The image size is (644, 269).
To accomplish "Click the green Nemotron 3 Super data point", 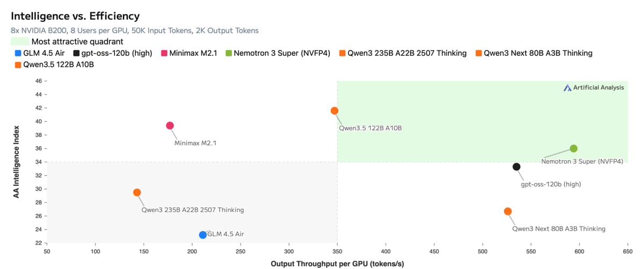I will click(574, 148).
